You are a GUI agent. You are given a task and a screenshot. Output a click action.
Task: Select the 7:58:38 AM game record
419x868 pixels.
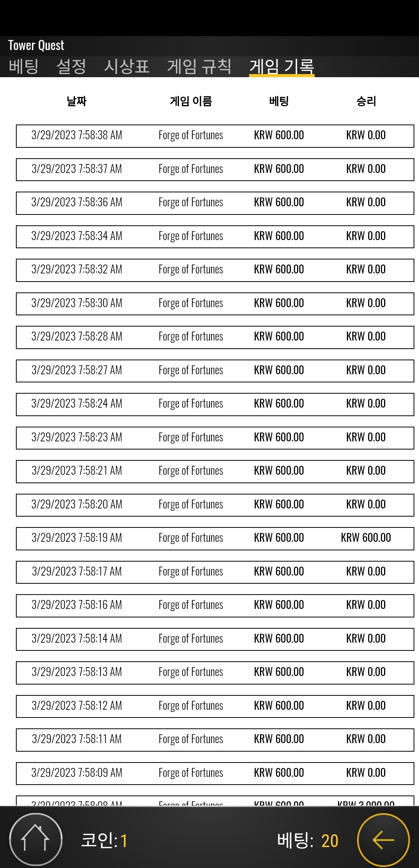coord(215,136)
